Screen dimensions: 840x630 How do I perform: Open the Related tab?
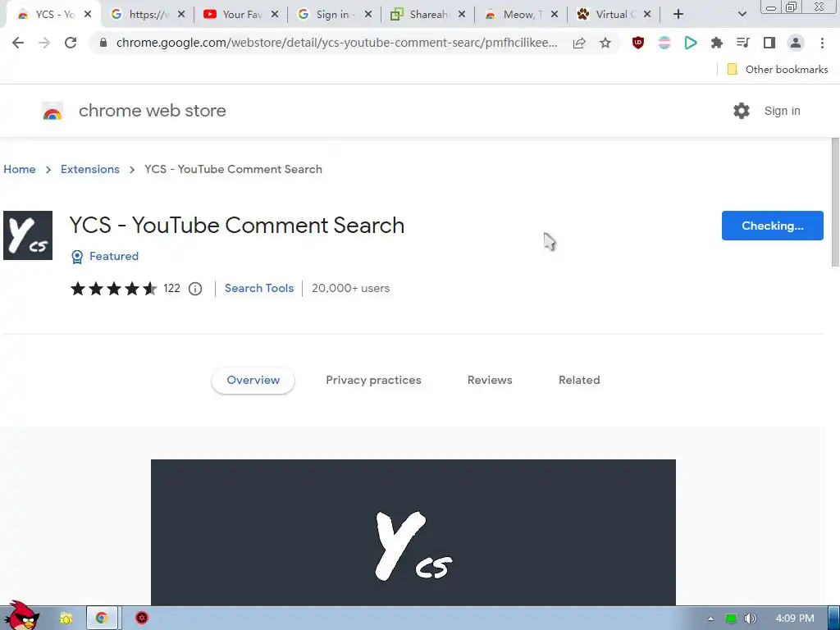(x=579, y=381)
